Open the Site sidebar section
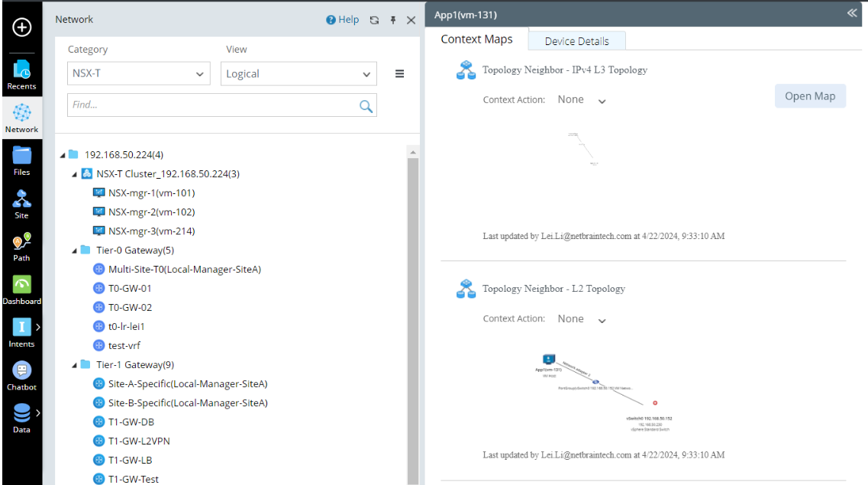 click(21, 203)
